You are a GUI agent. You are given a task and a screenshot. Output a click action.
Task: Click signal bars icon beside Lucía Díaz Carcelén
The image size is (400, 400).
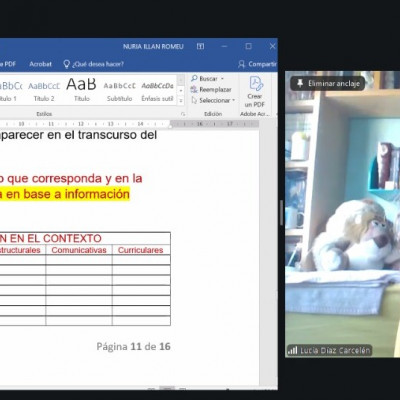click(x=292, y=350)
